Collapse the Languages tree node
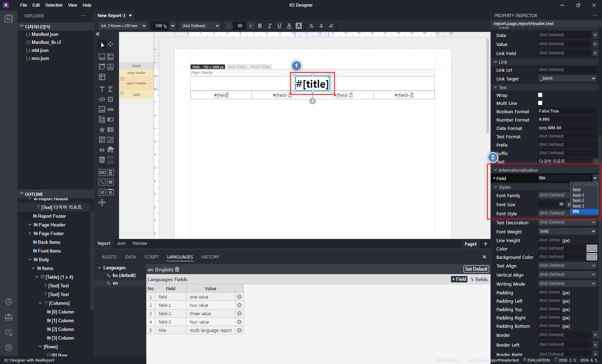Viewport: 602px width, 364px height. 100,268
